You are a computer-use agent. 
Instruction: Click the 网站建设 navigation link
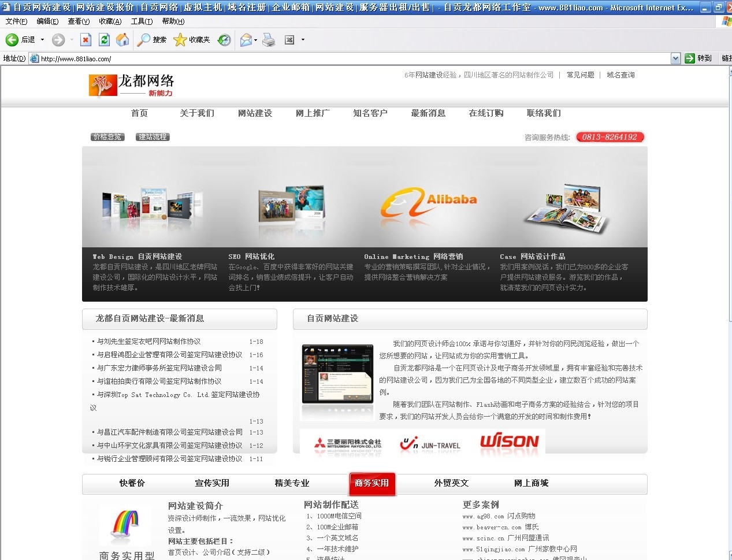click(255, 113)
